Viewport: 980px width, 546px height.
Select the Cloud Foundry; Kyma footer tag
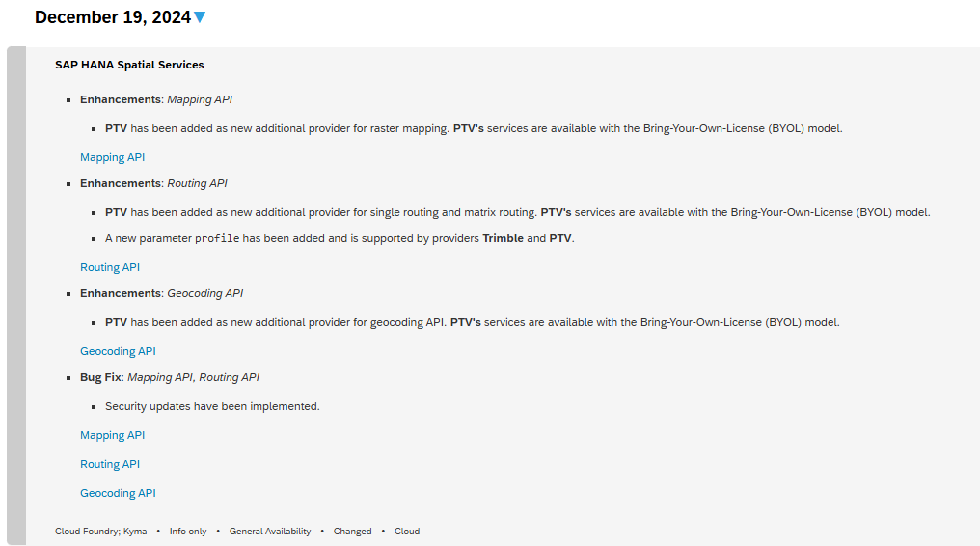coord(101,532)
